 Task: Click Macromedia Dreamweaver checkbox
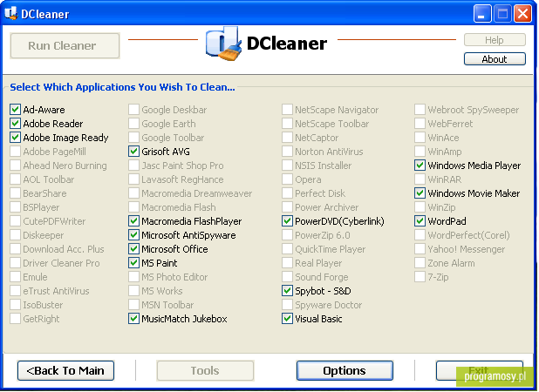pyautogui.click(x=133, y=193)
